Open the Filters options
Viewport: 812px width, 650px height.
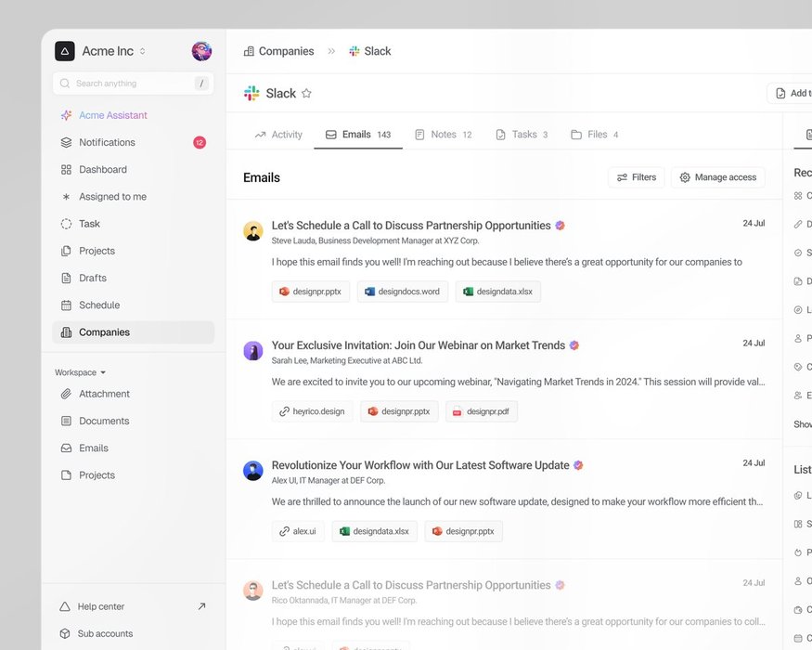point(637,177)
